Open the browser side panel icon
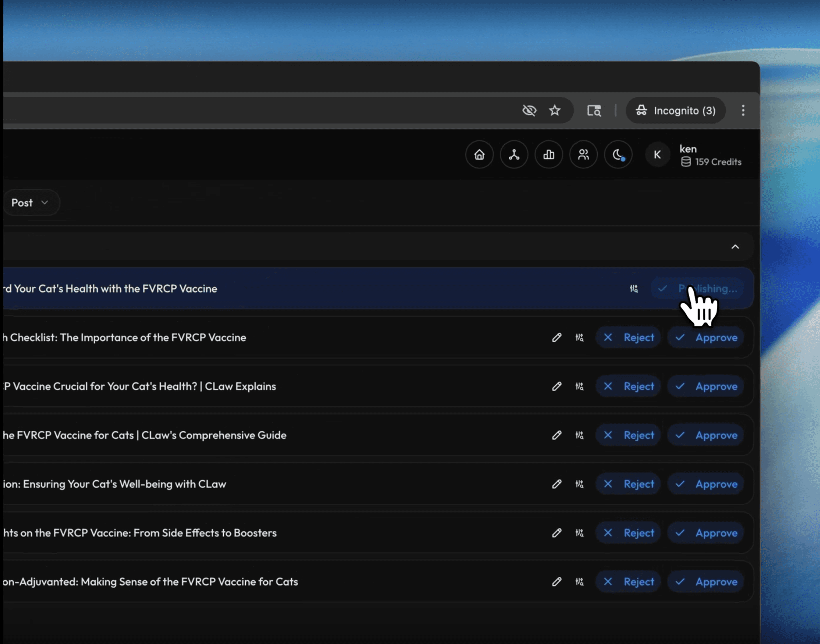The height and width of the screenshot is (644, 820). [594, 110]
